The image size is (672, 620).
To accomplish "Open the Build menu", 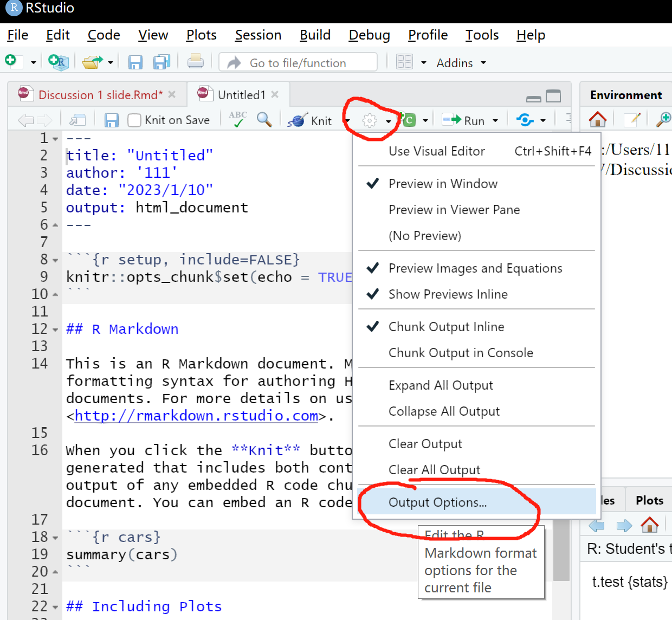I will click(315, 35).
